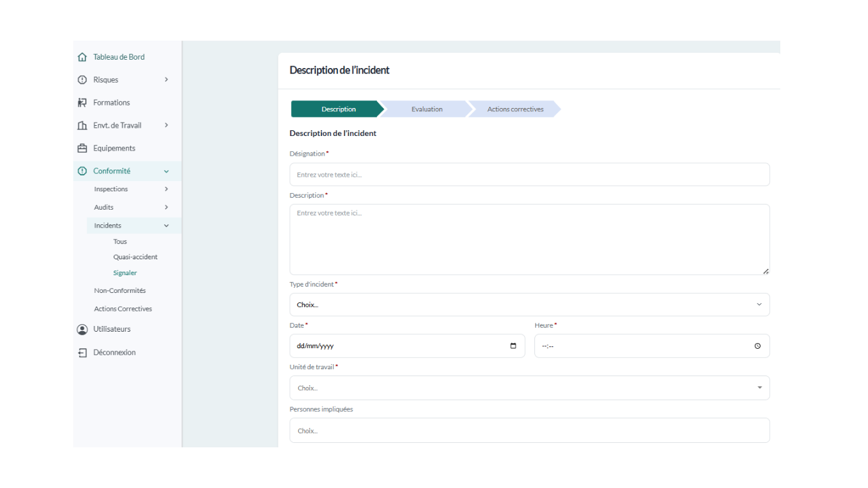The width and height of the screenshot is (868, 488).
Task: Click the Déconnexion logout icon
Action: click(82, 353)
